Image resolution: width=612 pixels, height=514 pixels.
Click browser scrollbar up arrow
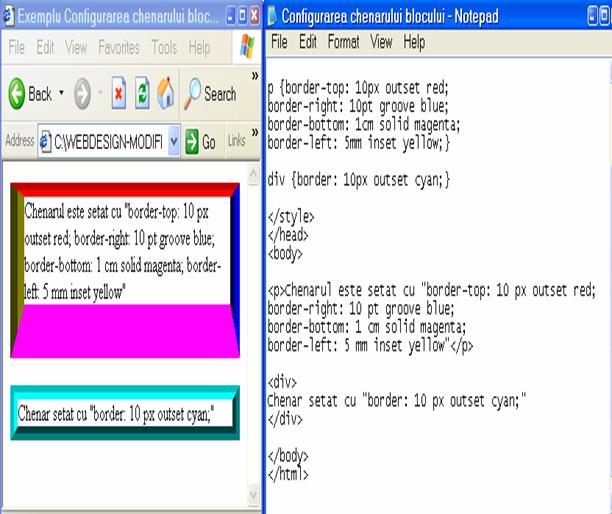pos(253,174)
